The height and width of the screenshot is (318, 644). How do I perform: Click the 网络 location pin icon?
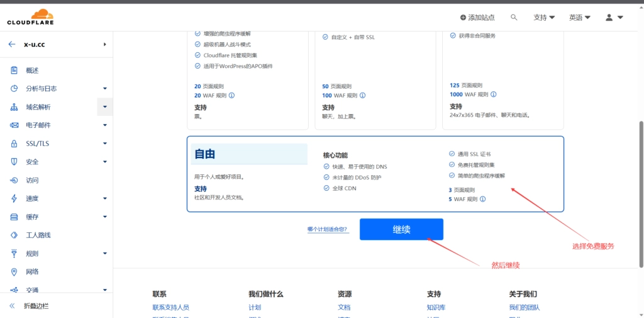click(x=14, y=271)
